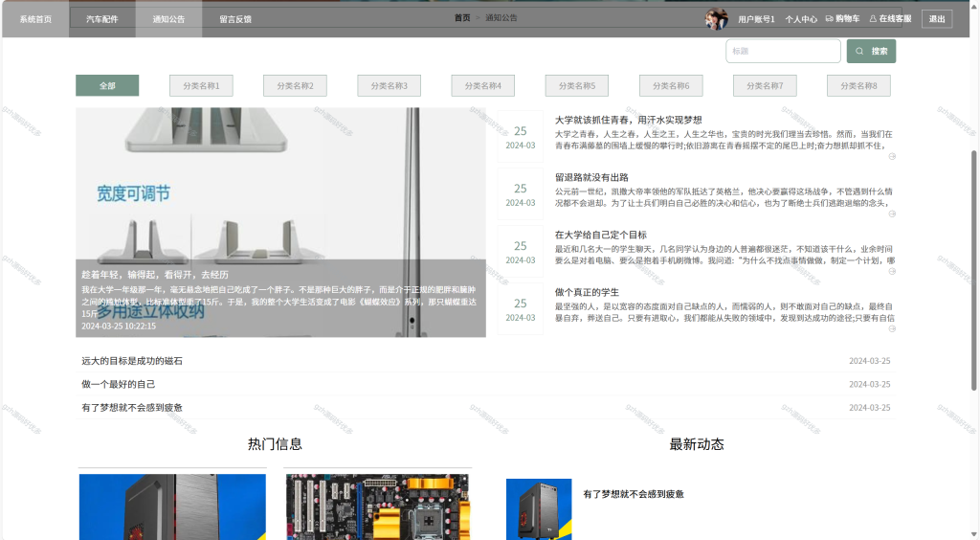The image size is (980, 540).
Task: Click the 搜索 search button
Action: pyautogui.click(x=871, y=52)
